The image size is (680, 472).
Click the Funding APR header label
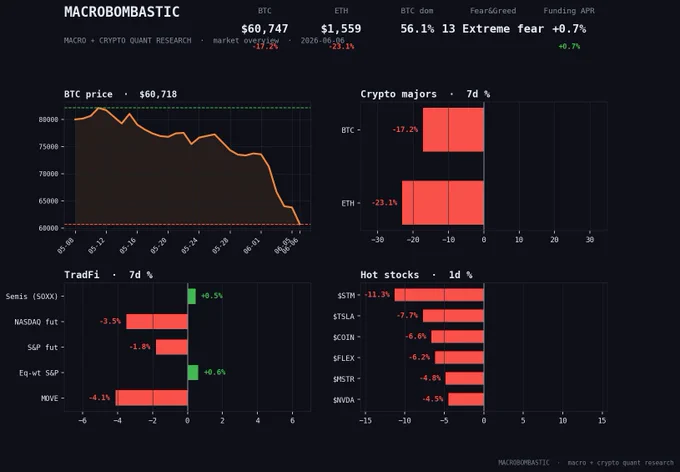pos(569,11)
